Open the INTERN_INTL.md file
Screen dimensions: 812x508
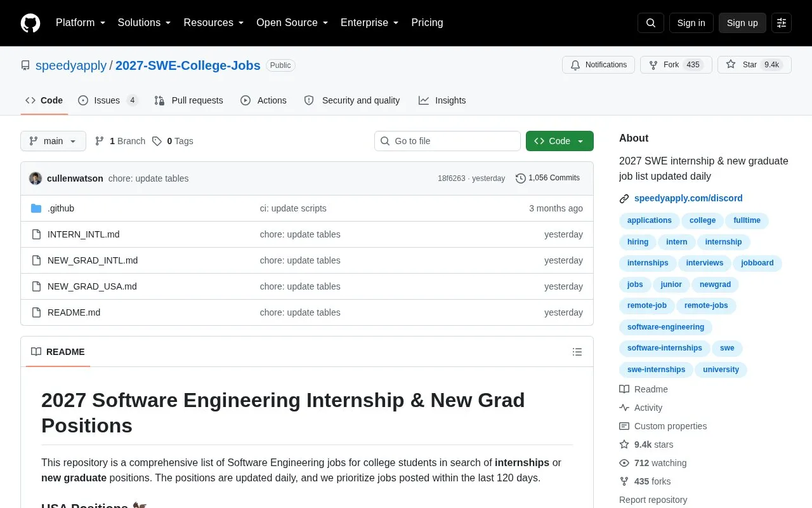coord(84,234)
